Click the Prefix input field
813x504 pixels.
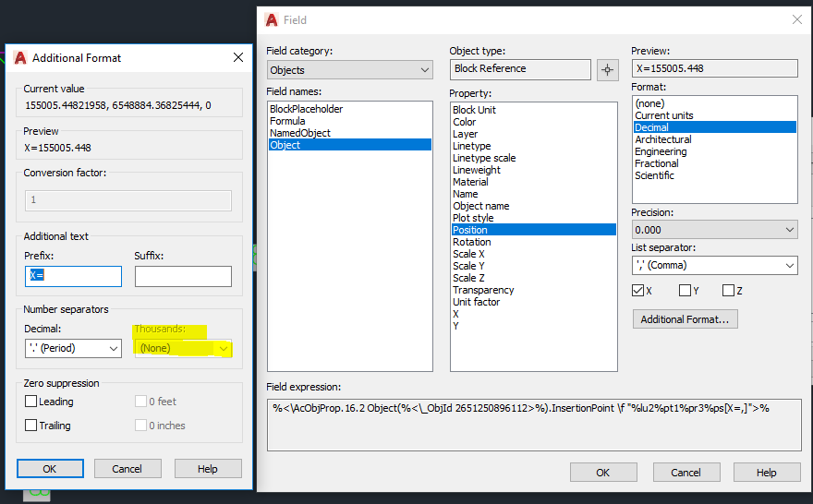point(73,276)
